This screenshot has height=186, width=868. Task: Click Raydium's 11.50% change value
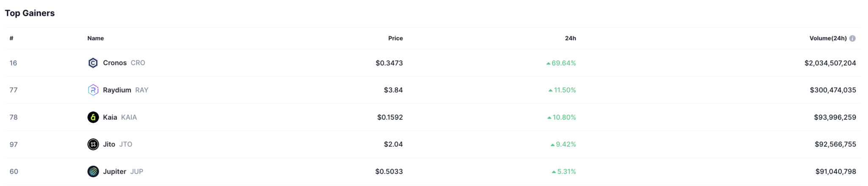pos(565,90)
